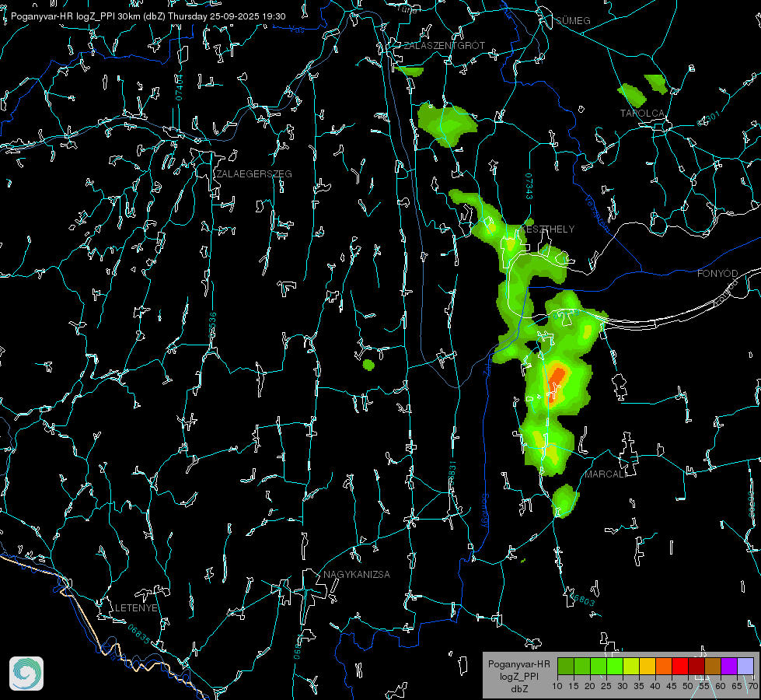Click the TAPOLCA town label
761x700 pixels.
(642, 114)
